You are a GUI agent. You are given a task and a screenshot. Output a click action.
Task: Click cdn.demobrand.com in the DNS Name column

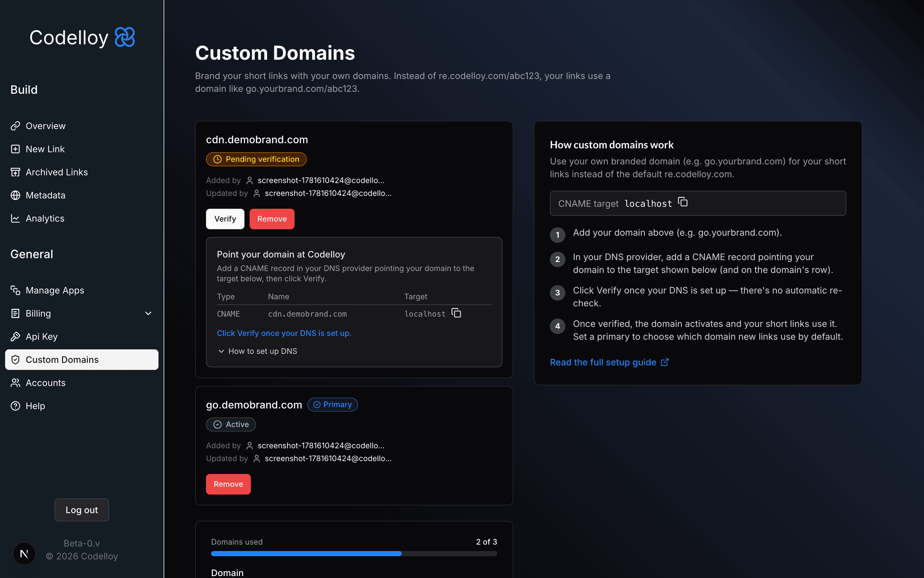click(307, 314)
